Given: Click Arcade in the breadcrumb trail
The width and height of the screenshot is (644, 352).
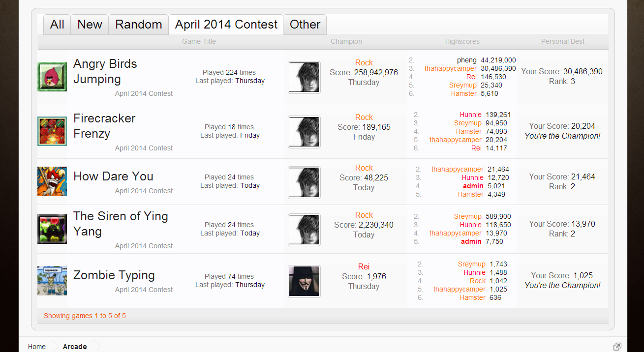Looking at the screenshot, I should (x=75, y=347).
